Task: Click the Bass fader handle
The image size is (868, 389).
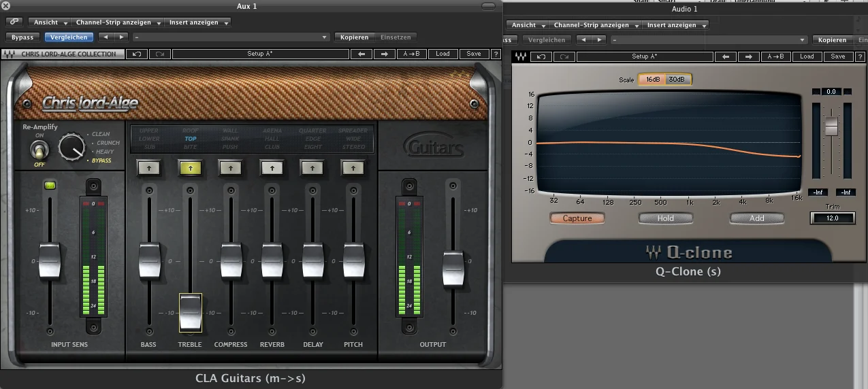Action: point(149,261)
